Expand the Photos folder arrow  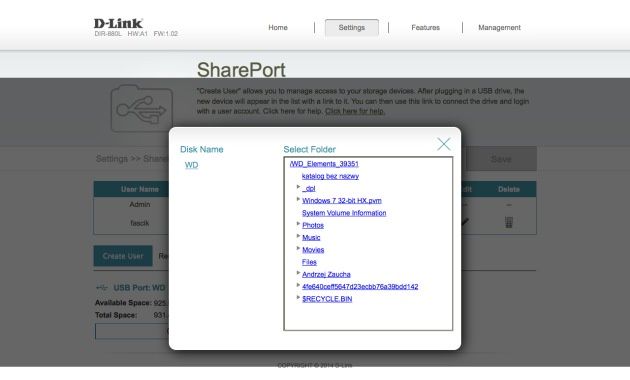(x=298, y=223)
